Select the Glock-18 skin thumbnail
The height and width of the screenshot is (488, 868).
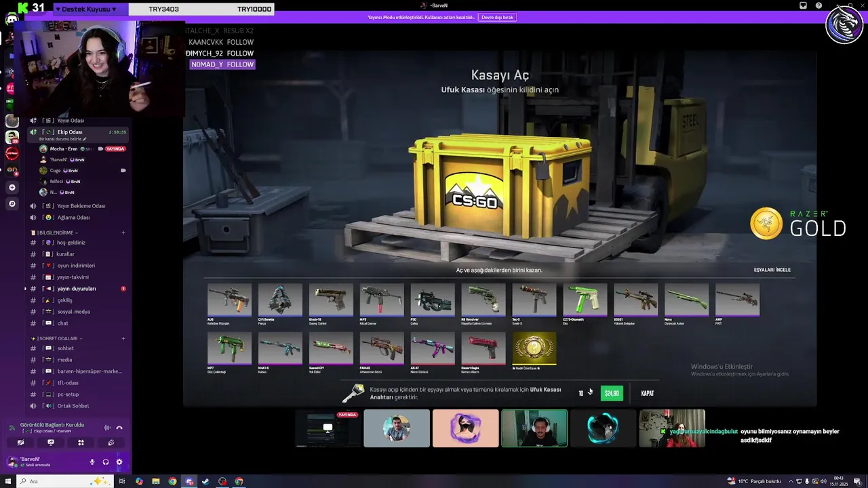331,300
